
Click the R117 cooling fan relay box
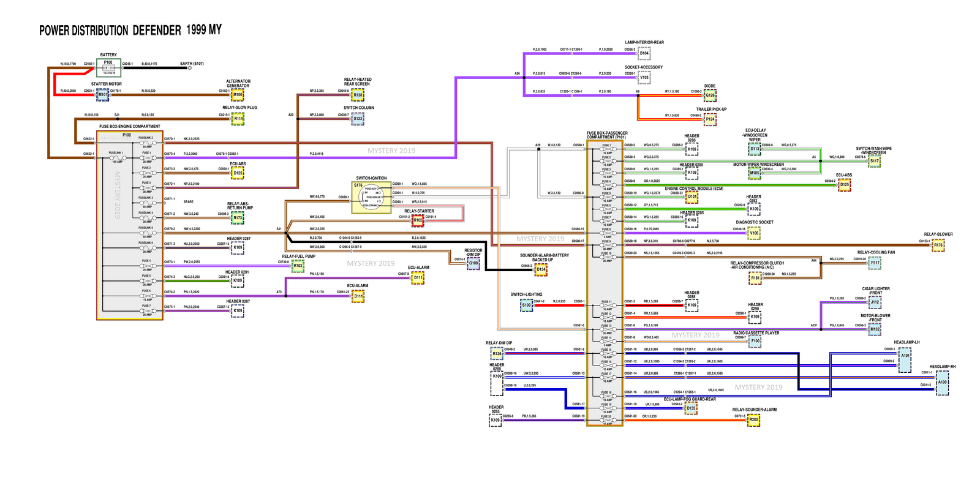pyautogui.click(x=875, y=263)
